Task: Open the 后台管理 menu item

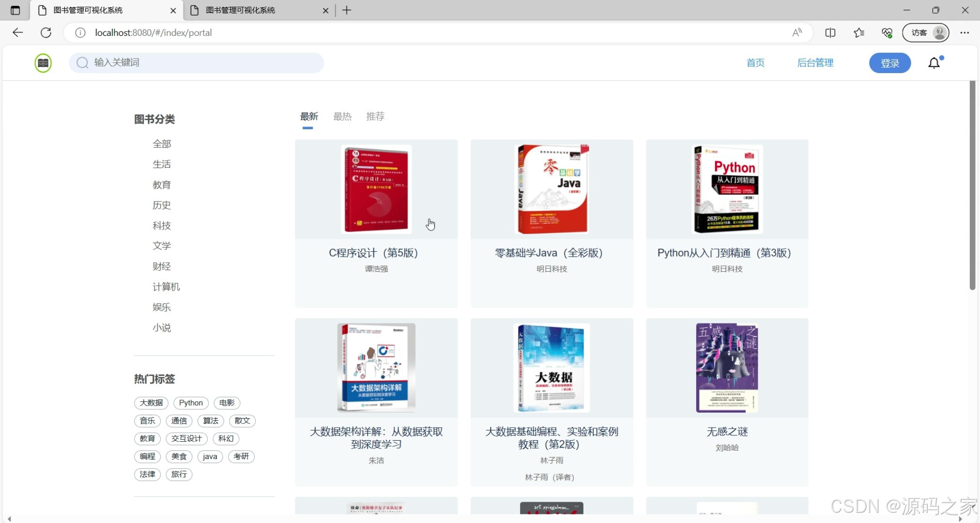Action: tap(815, 62)
